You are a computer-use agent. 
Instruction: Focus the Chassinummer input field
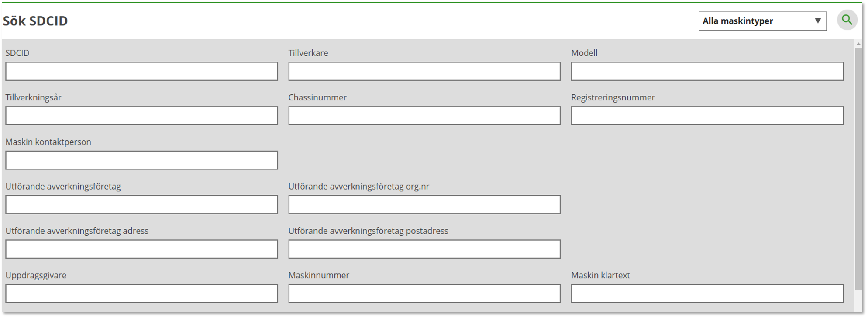pyautogui.click(x=424, y=116)
